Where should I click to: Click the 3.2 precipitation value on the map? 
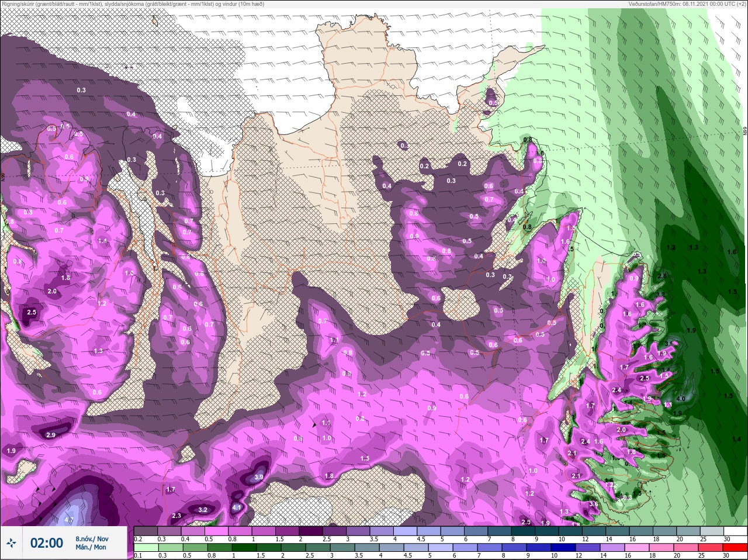coord(203,510)
